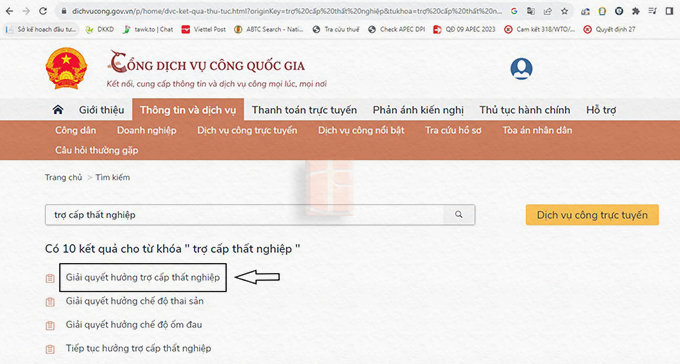The image size is (680, 364).
Task: Bookmark this page with star icon
Action: pos(564,11)
